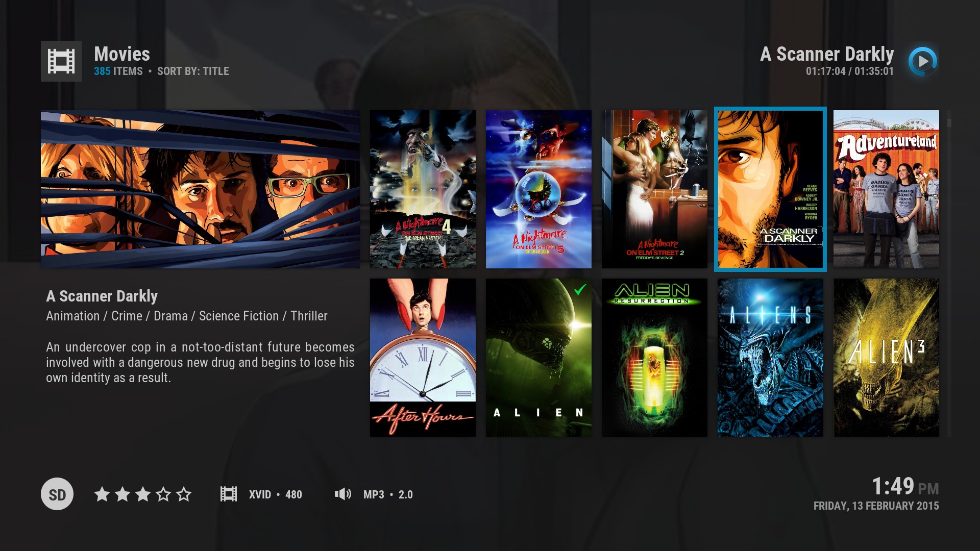Click the third star in rating

click(x=143, y=494)
